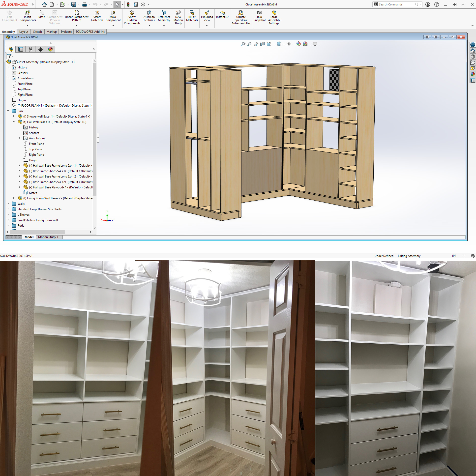Click Zoom to Area in the view toolbar
The height and width of the screenshot is (476, 476).
point(250,44)
